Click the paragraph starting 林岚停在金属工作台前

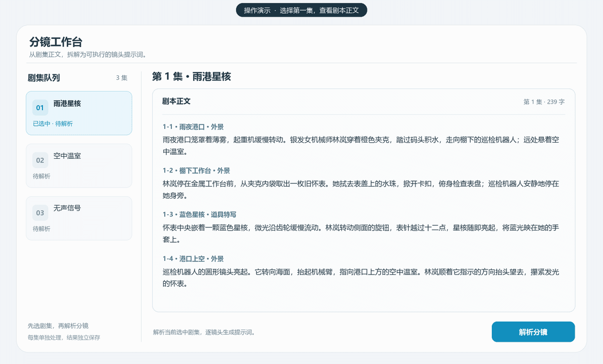361,189
